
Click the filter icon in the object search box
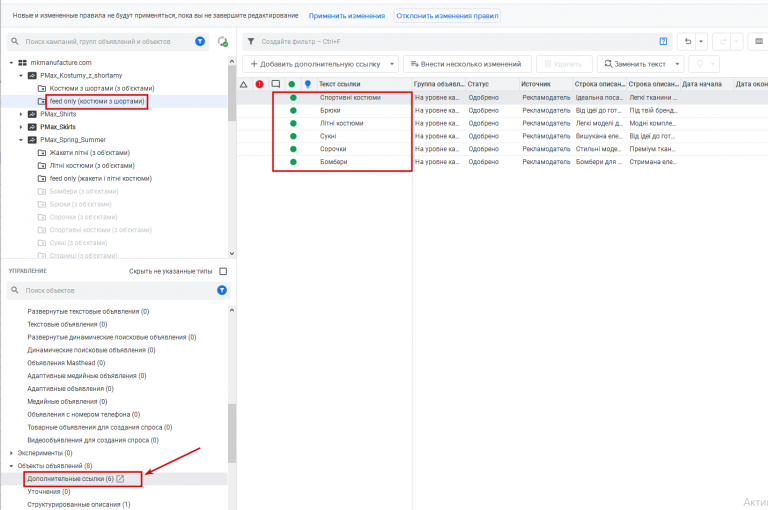coord(222,291)
